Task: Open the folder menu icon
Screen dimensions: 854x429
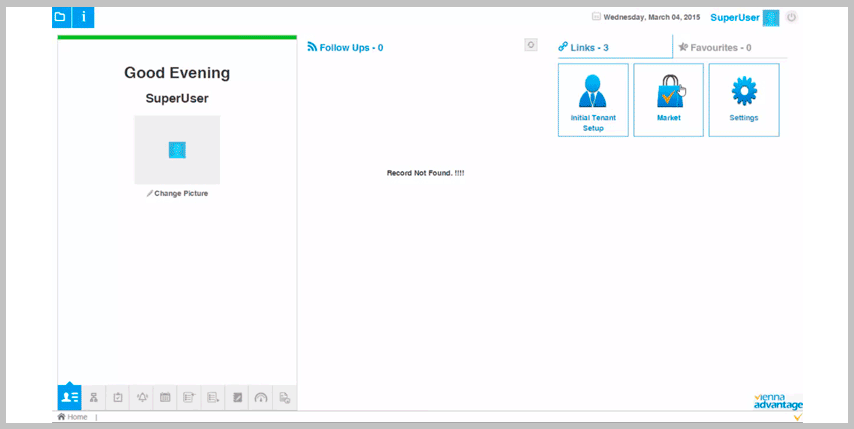Action: [x=62, y=17]
